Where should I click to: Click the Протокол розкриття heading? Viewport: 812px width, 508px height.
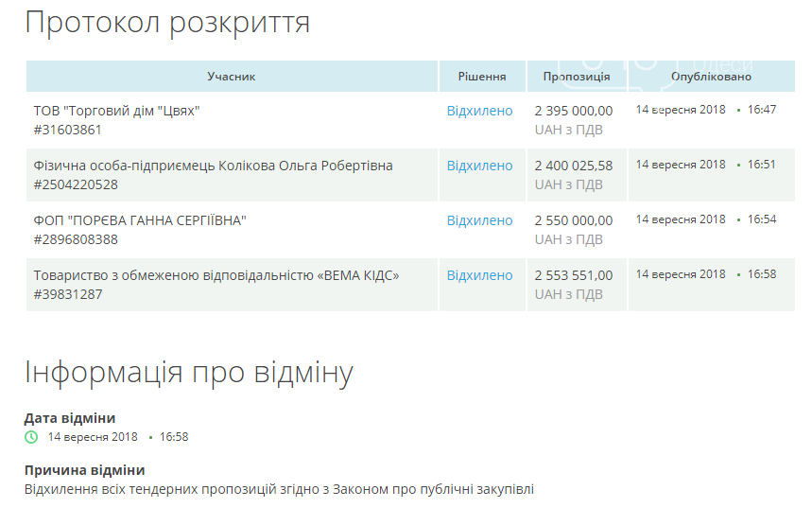click(167, 24)
